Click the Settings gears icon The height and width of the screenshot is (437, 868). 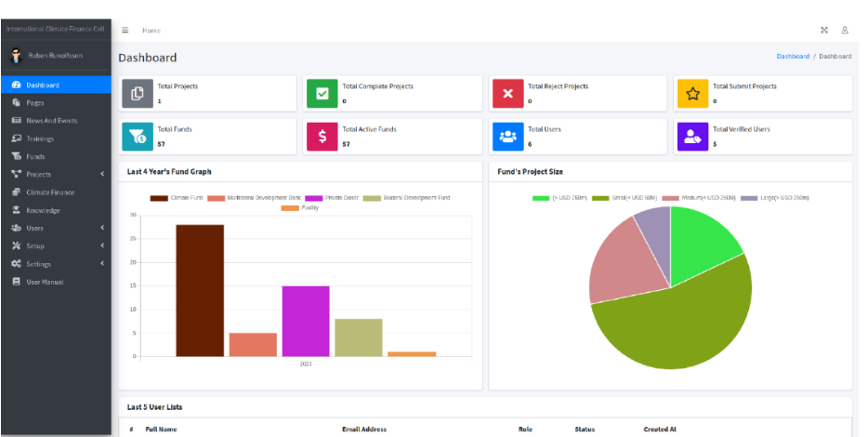[16, 264]
